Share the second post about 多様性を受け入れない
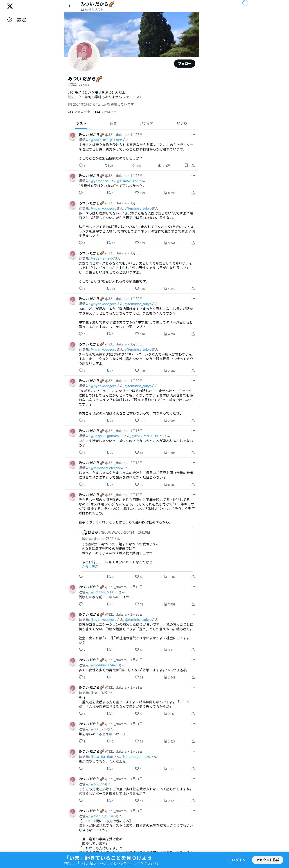The image size is (289, 868). 193,193
